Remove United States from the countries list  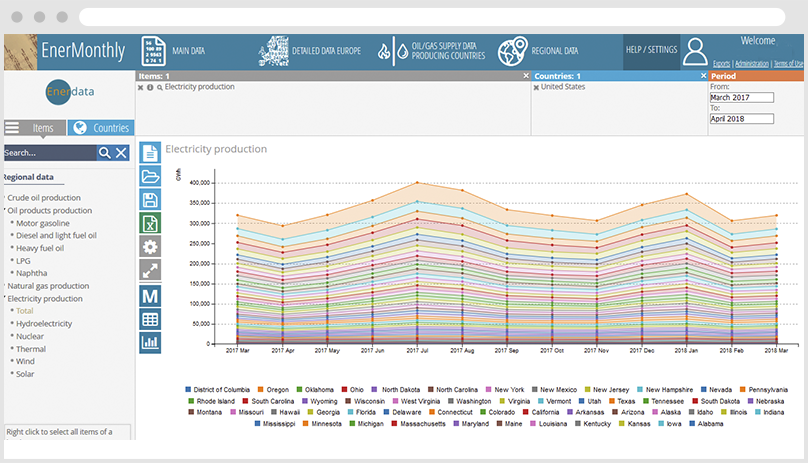(x=536, y=87)
